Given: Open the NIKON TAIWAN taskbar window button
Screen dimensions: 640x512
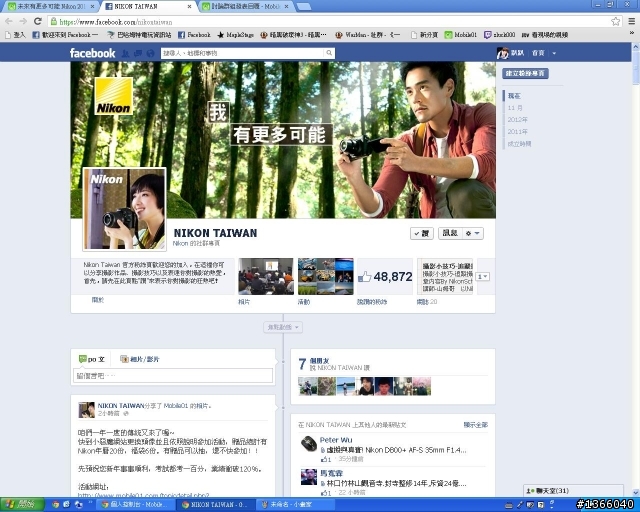Looking at the screenshot, I should point(214,504).
